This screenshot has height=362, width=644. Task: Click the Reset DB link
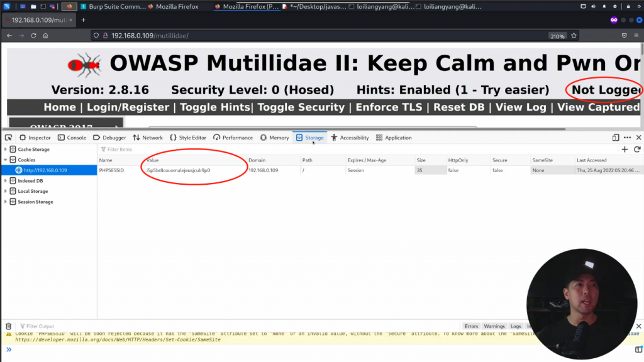(x=458, y=107)
